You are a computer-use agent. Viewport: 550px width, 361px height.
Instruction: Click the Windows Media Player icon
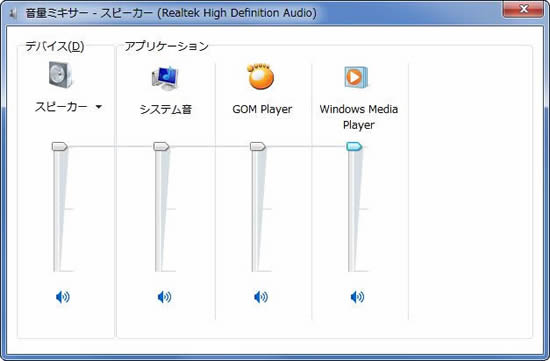[356, 77]
